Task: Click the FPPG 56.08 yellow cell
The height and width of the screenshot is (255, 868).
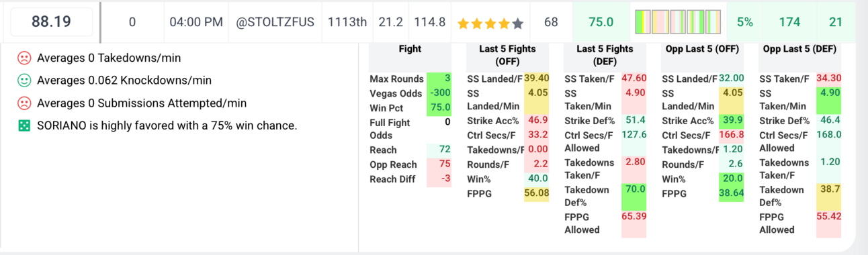Action: click(x=537, y=193)
